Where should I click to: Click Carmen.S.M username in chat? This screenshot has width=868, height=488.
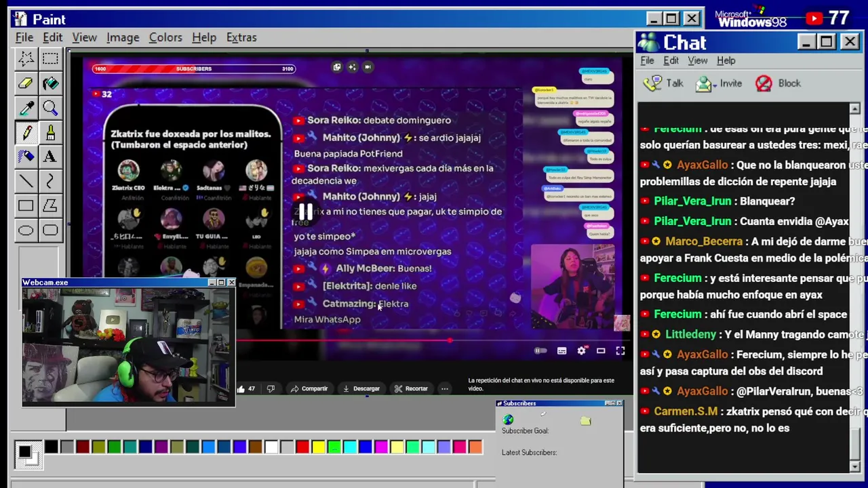686,411
